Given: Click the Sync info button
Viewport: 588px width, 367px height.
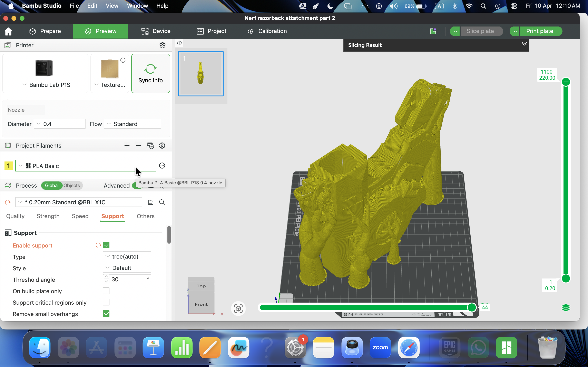Looking at the screenshot, I should point(150,73).
